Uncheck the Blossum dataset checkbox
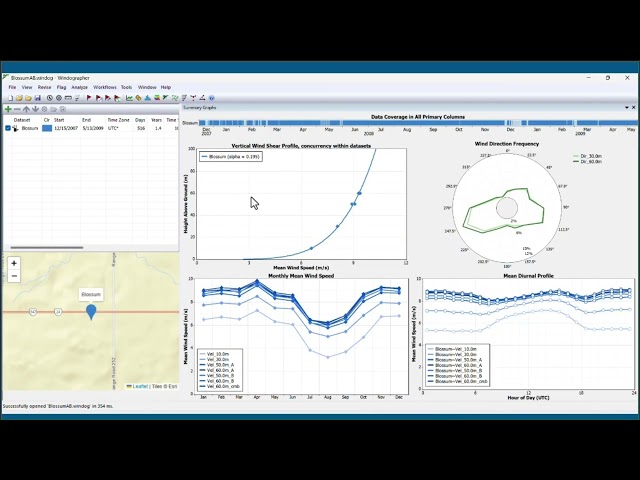640x480 pixels. [8, 128]
